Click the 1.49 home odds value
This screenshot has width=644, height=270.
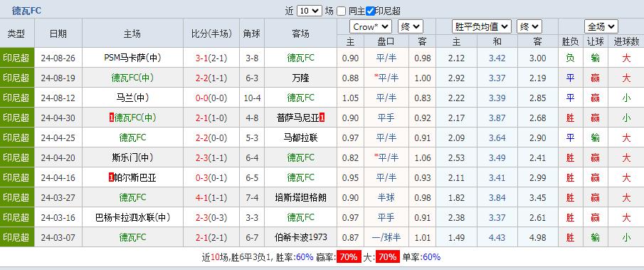click(x=456, y=237)
